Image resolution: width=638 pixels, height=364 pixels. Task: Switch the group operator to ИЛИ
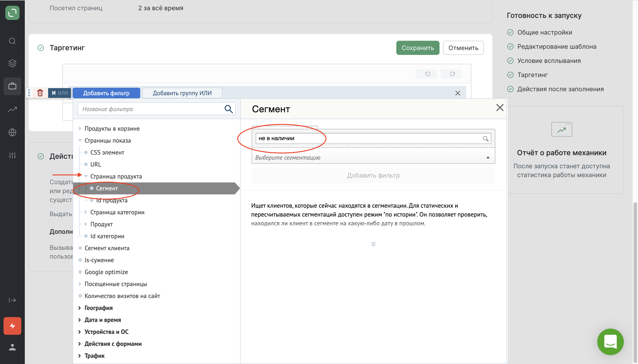[x=63, y=93]
